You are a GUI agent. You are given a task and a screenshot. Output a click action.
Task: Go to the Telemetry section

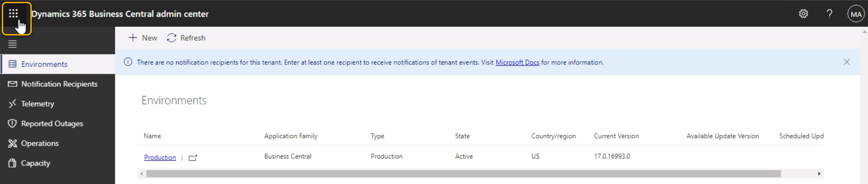click(x=37, y=104)
